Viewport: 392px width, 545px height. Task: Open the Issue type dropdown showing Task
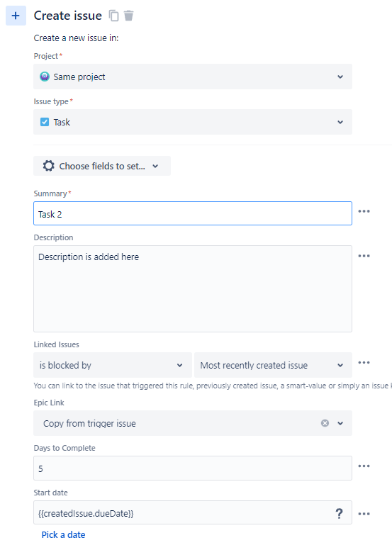coord(193,122)
